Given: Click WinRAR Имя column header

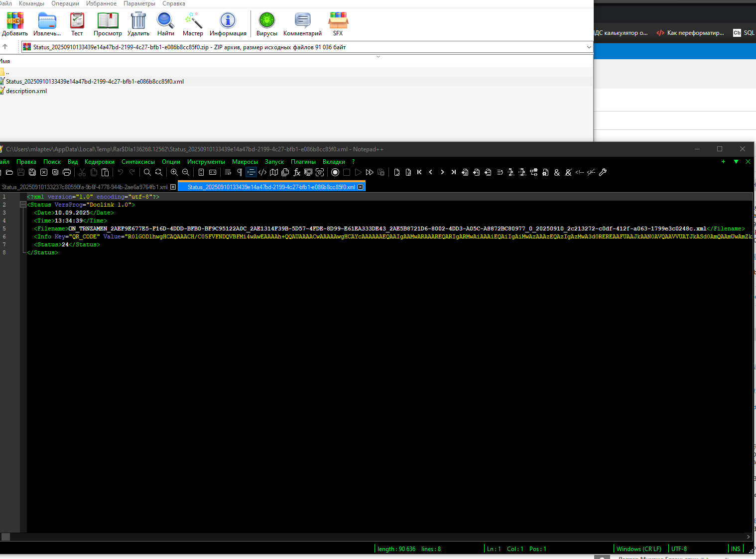Looking at the screenshot, I should coord(5,61).
